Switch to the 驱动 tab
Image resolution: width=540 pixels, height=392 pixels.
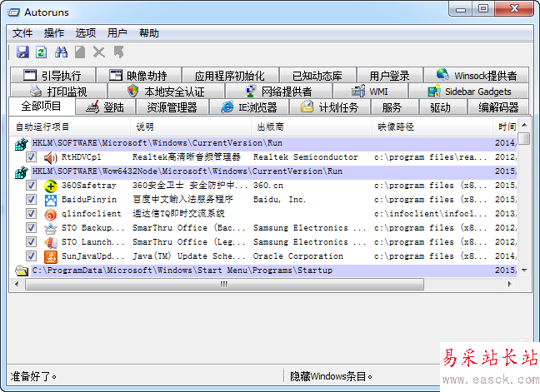[442, 107]
